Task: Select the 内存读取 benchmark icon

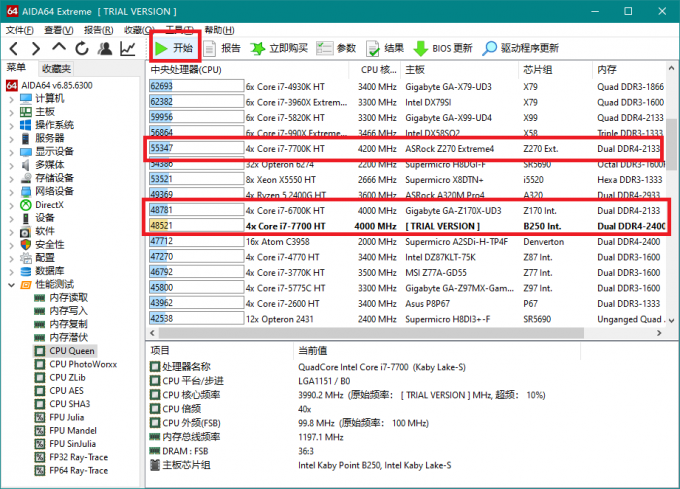Action: [39, 298]
